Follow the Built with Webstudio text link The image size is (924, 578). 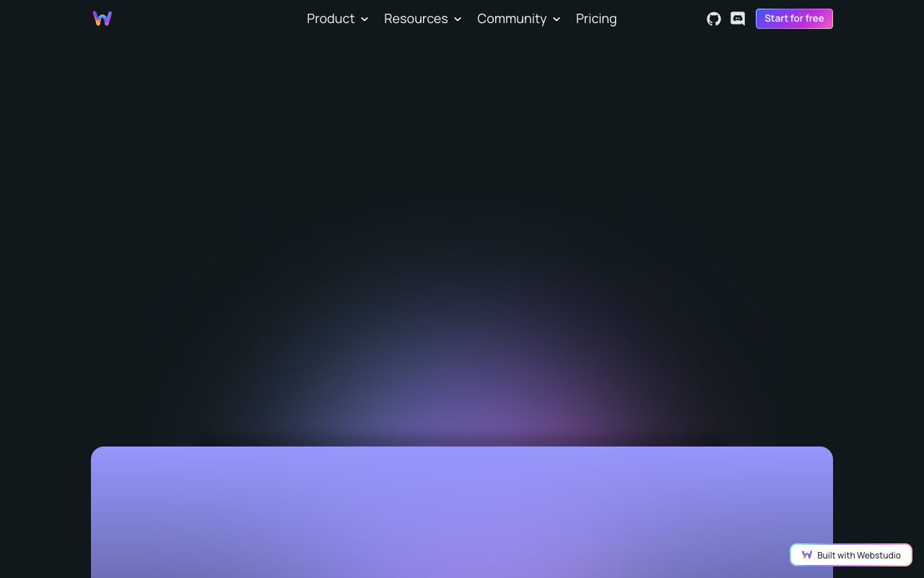[x=859, y=555]
